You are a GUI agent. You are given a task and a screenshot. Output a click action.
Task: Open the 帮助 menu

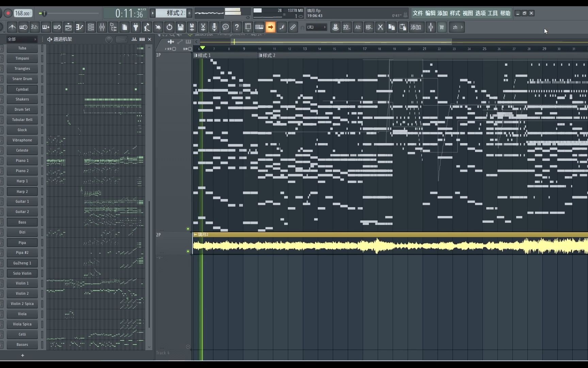click(505, 13)
